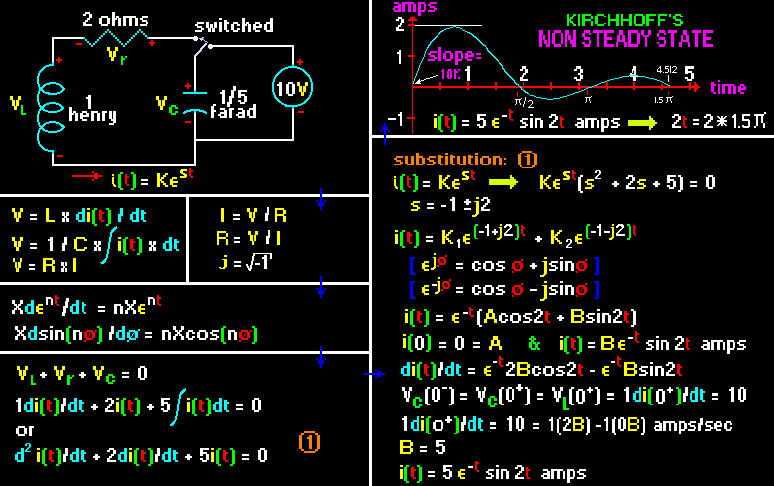Click the 'ε^-jø = cos ø - jsinø' identity
This screenshot has width=774, height=486.
click(x=504, y=289)
